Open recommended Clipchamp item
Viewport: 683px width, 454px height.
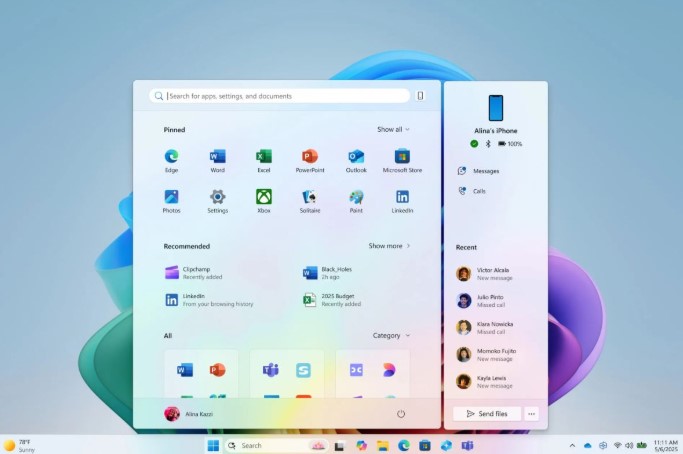pyautogui.click(x=194, y=273)
